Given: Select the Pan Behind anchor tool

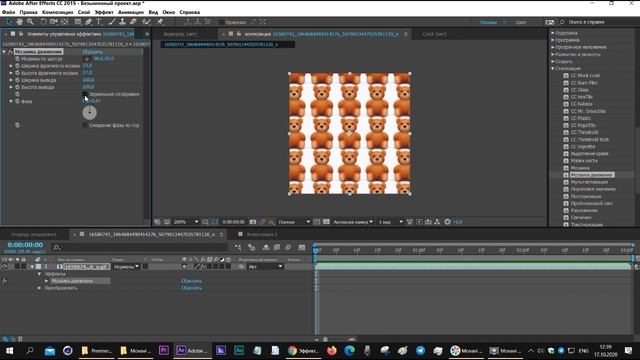Looking at the screenshot, I should pyautogui.click(x=64, y=22).
